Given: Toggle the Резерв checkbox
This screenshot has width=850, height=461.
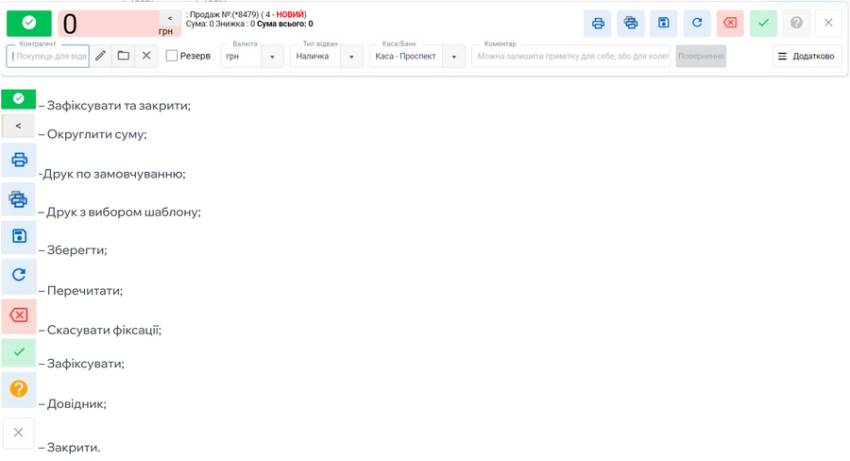Looking at the screenshot, I should click(172, 56).
